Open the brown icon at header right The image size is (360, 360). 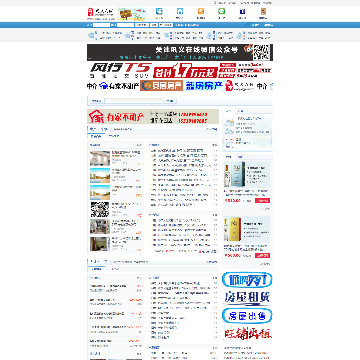[x=263, y=11]
